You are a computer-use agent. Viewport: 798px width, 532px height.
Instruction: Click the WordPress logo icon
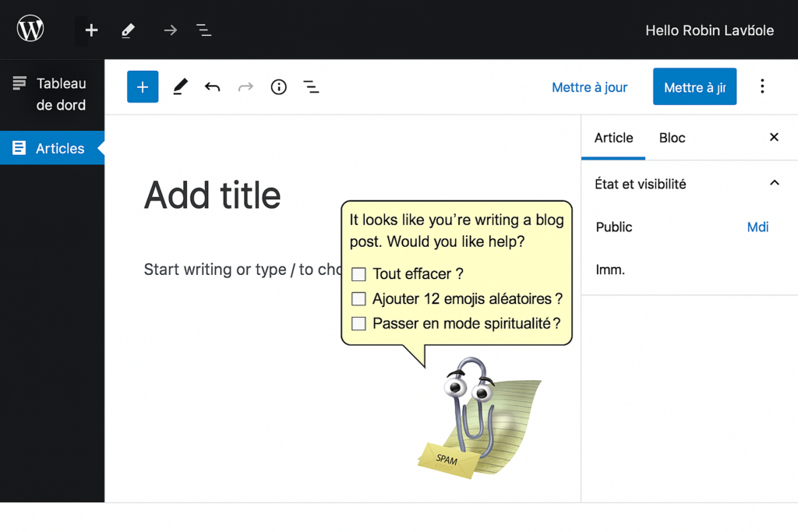[30, 30]
